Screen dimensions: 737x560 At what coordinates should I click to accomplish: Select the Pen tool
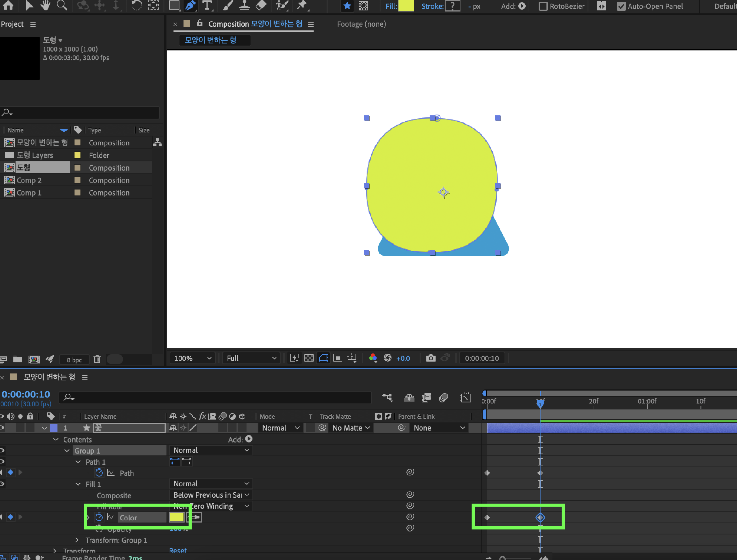tap(190, 5)
